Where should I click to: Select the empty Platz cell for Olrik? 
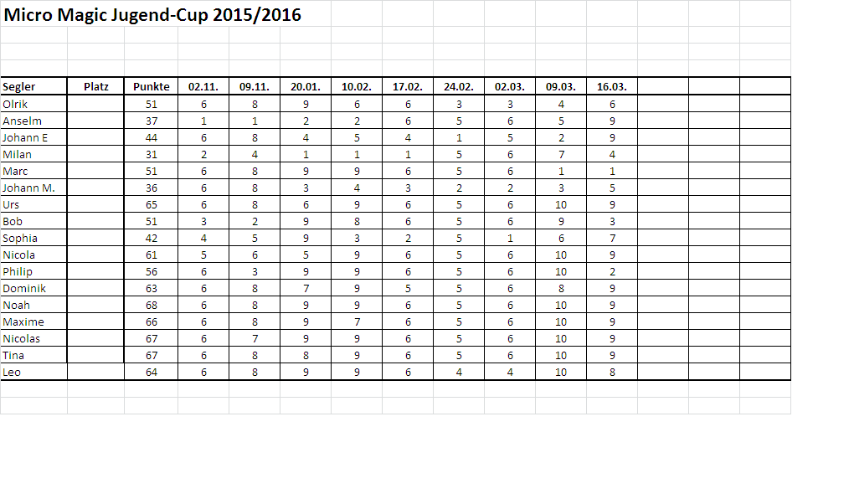(x=95, y=104)
